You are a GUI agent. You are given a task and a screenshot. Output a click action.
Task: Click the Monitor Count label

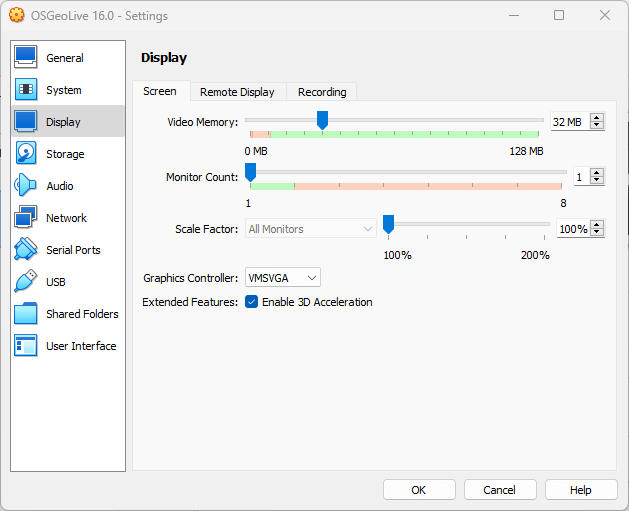(202, 177)
